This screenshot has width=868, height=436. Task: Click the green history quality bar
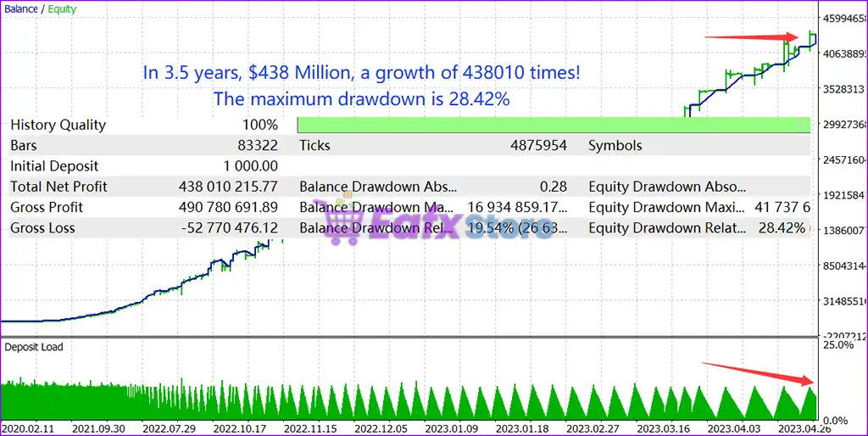554,126
